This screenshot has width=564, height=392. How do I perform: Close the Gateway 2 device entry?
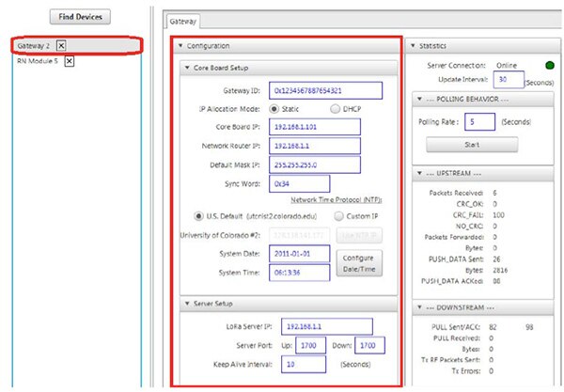click(x=61, y=45)
